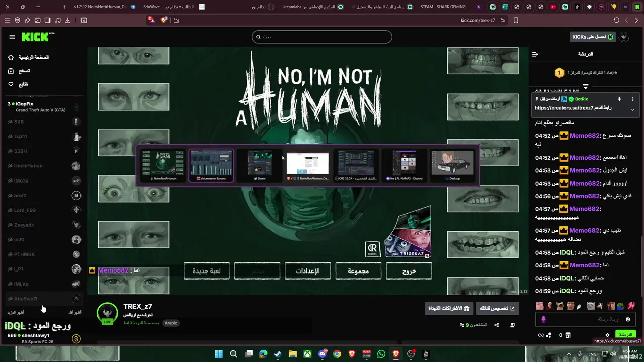Open Google Chrome from the taskbar
This screenshot has width=644, height=362.
[337, 354]
